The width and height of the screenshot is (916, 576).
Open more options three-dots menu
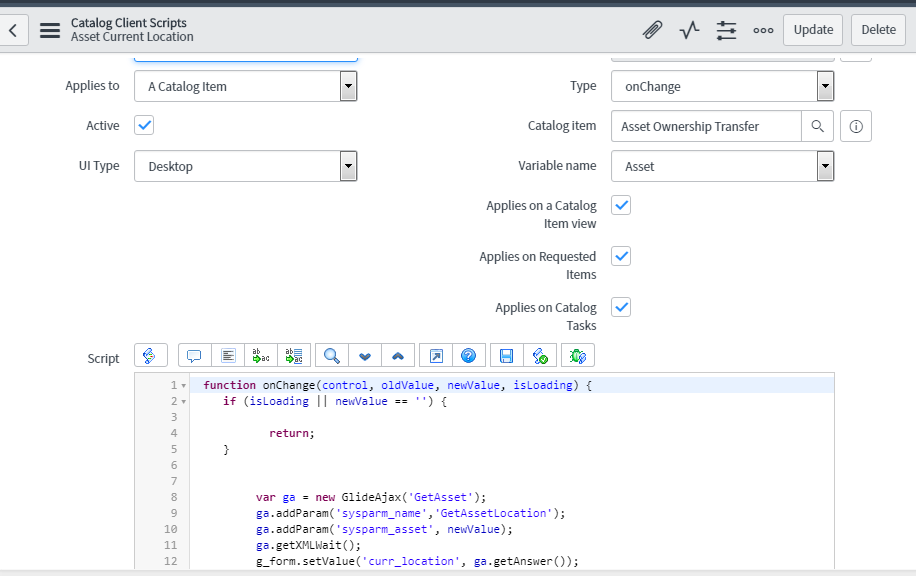tap(763, 30)
